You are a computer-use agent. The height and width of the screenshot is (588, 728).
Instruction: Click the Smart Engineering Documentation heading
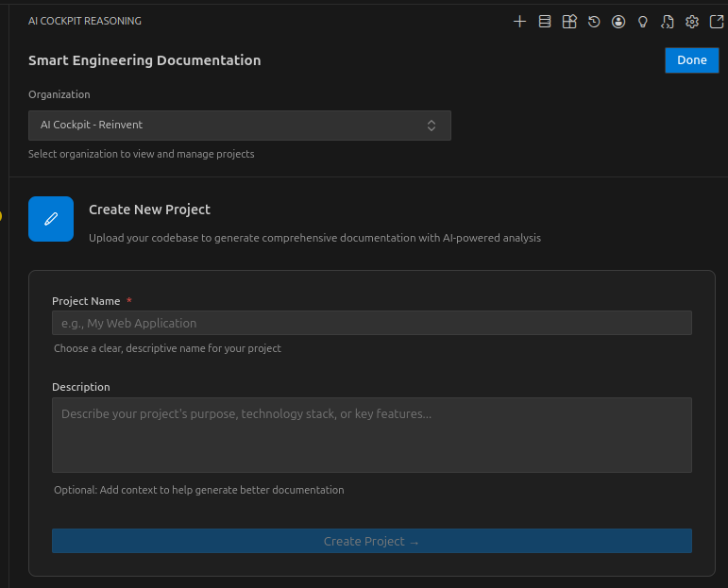point(144,60)
